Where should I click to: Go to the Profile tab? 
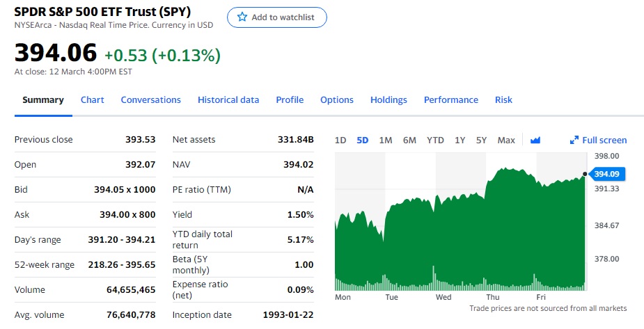point(290,100)
